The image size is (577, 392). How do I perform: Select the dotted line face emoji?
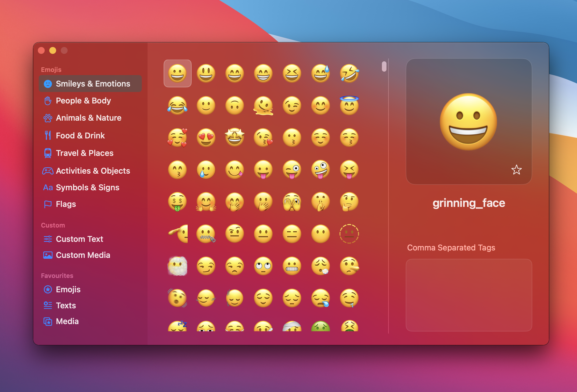pos(349,234)
